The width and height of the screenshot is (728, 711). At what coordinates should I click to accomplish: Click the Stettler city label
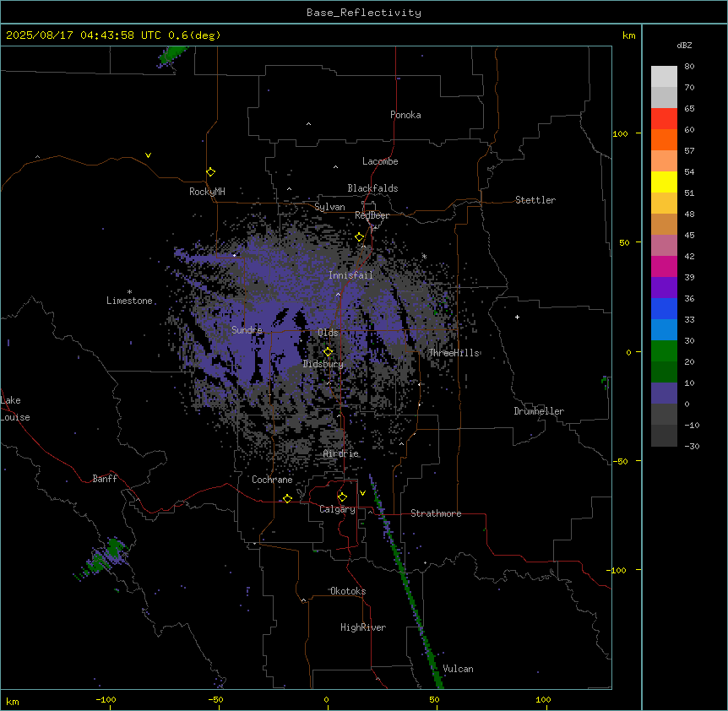pyautogui.click(x=535, y=200)
